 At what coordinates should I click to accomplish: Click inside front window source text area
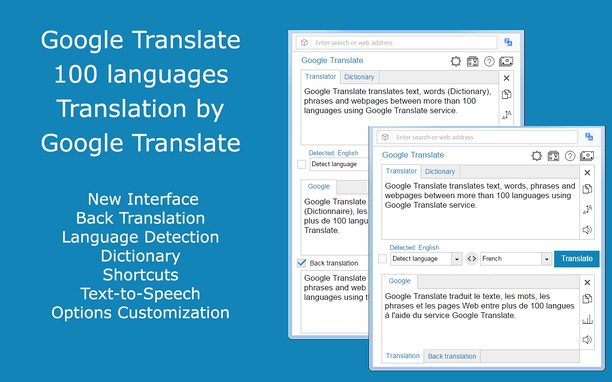(480, 210)
